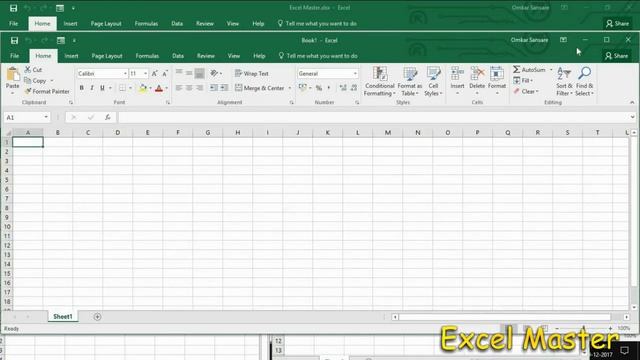Click the Cut scissors icon

28,70
